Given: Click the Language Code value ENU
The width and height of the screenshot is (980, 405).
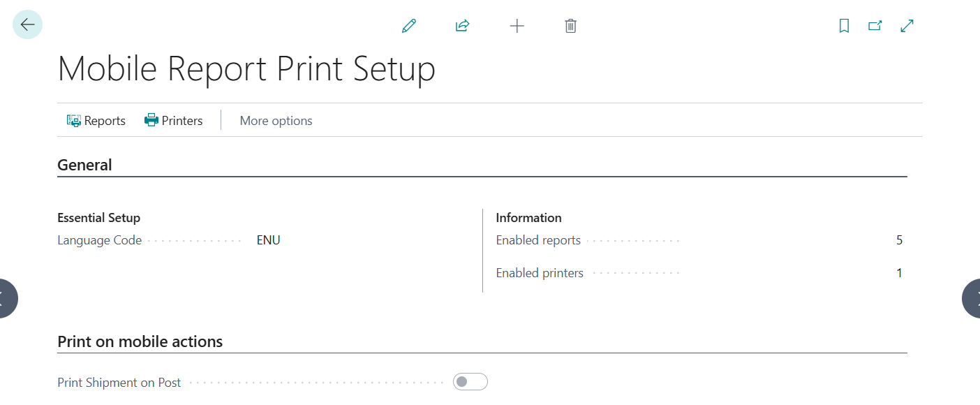Looking at the screenshot, I should click(269, 240).
